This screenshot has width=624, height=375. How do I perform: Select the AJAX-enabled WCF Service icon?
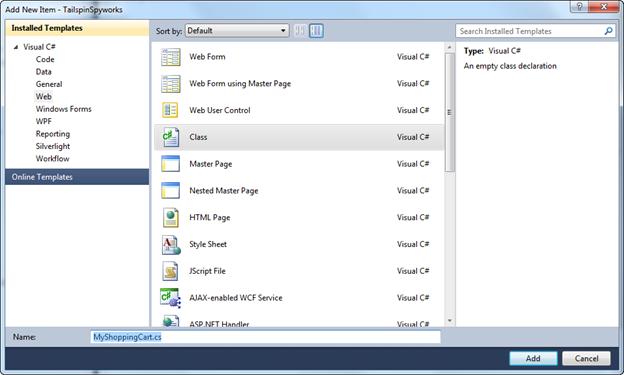170,298
